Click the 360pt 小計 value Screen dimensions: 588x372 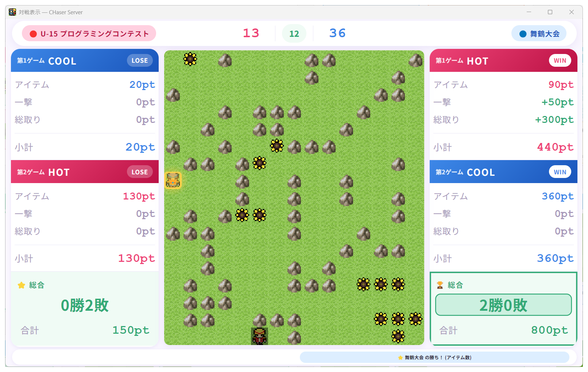pos(555,258)
